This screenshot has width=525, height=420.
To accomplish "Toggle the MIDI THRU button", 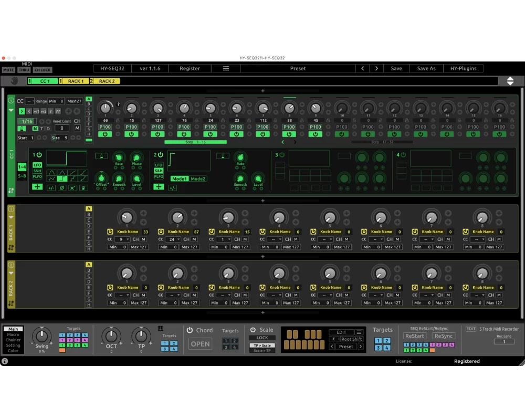I will click(x=24, y=70).
